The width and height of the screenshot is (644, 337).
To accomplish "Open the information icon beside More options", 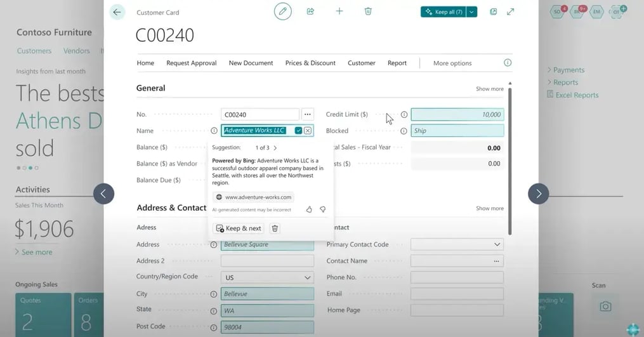I will coord(508,63).
